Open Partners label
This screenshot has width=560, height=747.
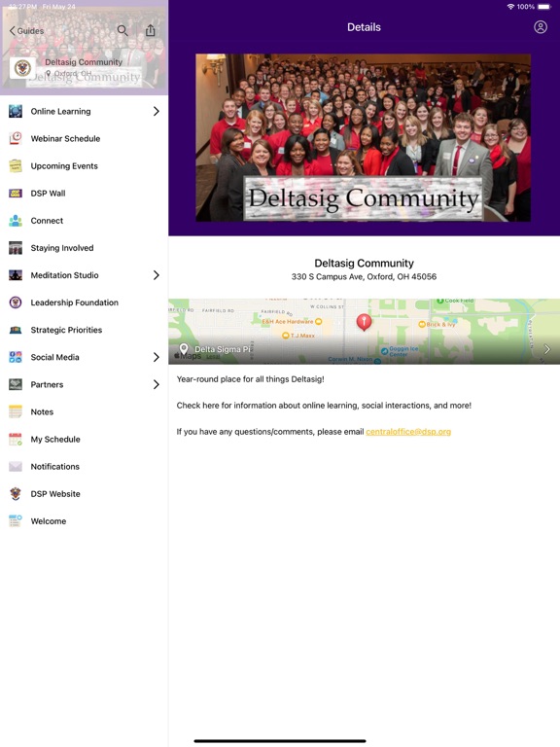coord(47,384)
